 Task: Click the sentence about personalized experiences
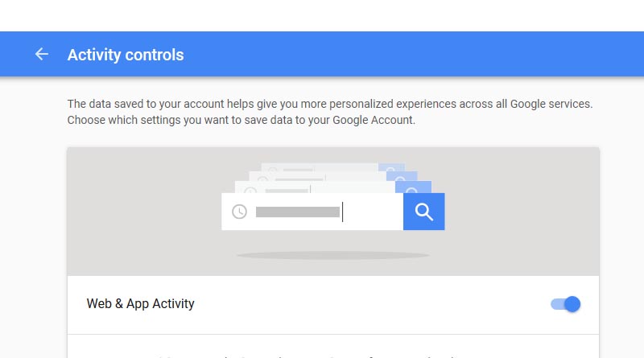tap(330, 104)
